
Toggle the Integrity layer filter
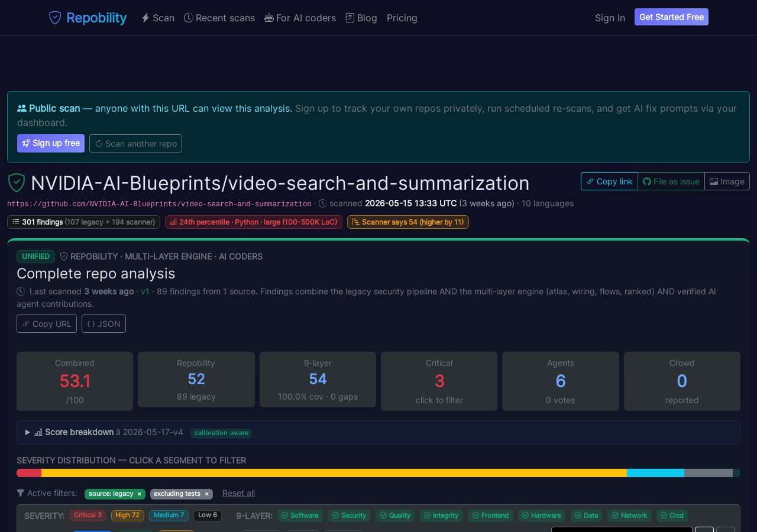pos(441,516)
